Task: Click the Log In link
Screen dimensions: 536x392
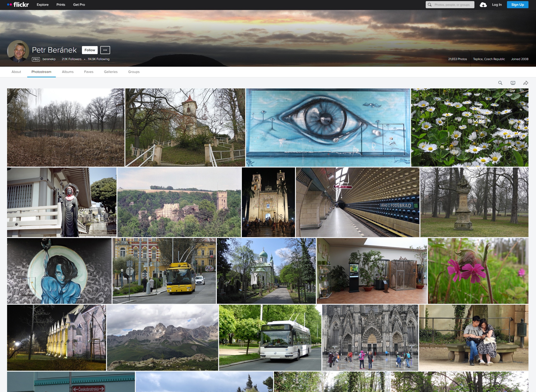Action: [497, 4]
